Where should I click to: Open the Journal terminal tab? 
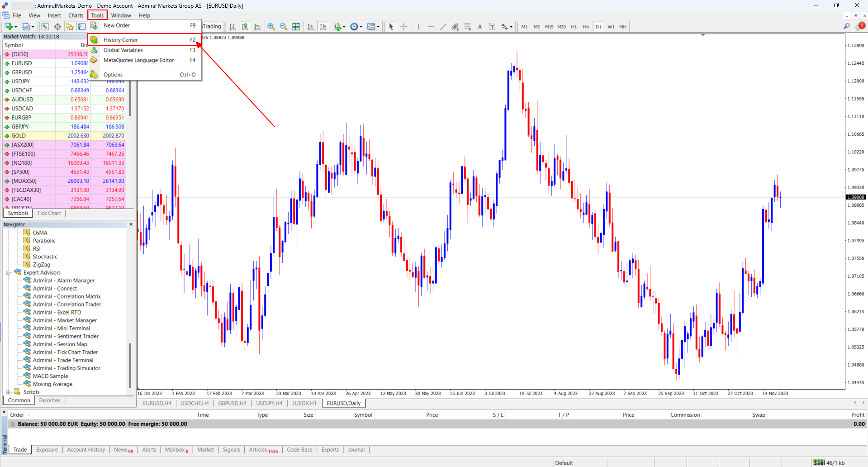click(356, 450)
